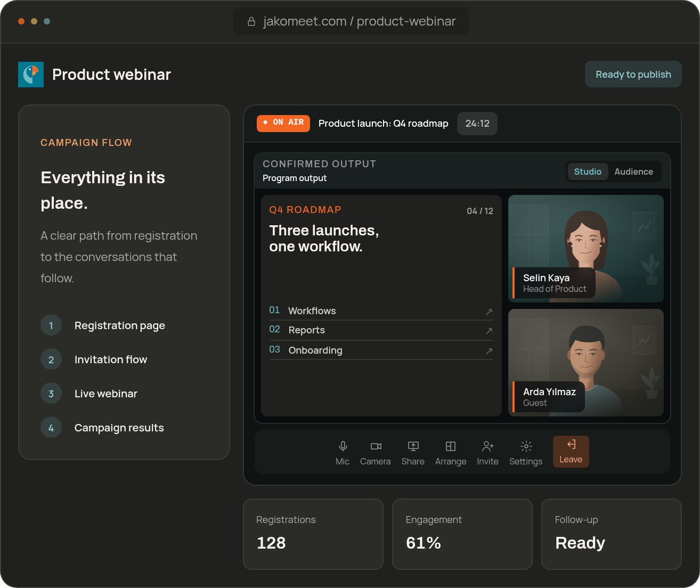The width and height of the screenshot is (700, 588).
Task: Click the Reports agenda item text
Action: click(307, 330)
